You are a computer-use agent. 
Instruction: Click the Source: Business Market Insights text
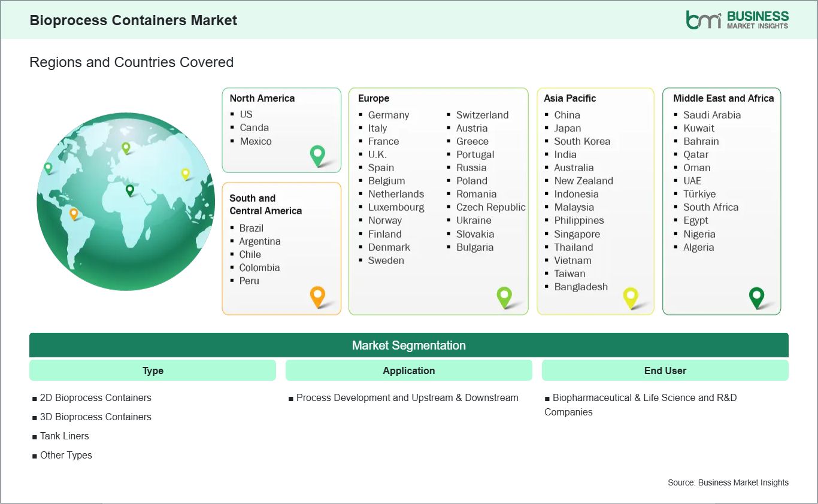tap(728, 482)
